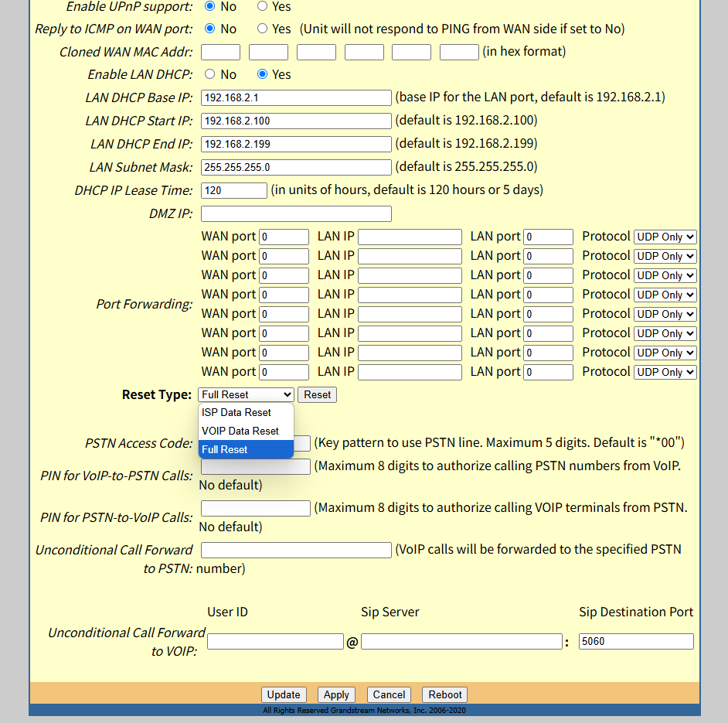
Task: Click third Cloned WAN MAC Addr box
Action: point(316,52)
